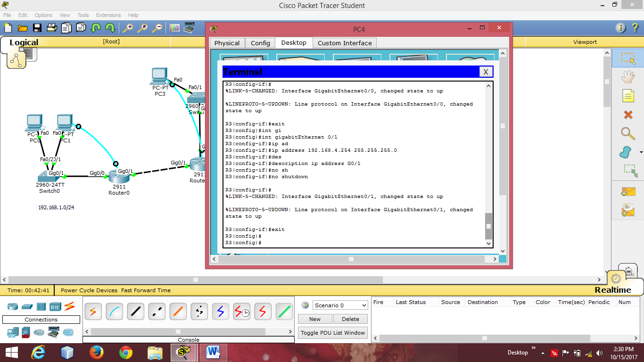Image resolution: width=644 pixels, height=362 pixels.
Task: Click the connections list horizontal scrollbar
Action: pyautogui.click(x=188, y=332)
